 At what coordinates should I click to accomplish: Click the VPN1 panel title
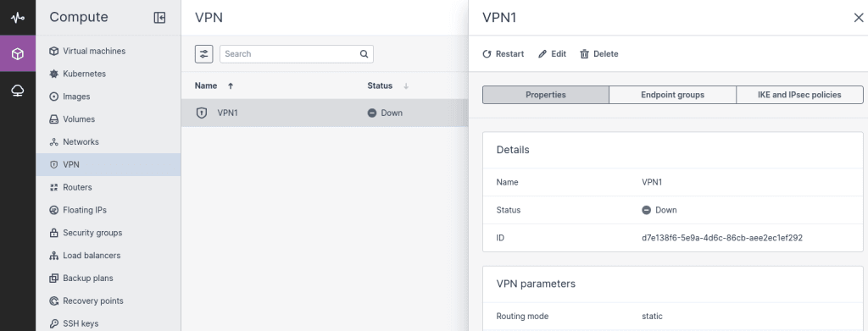(x=499, y=17)
